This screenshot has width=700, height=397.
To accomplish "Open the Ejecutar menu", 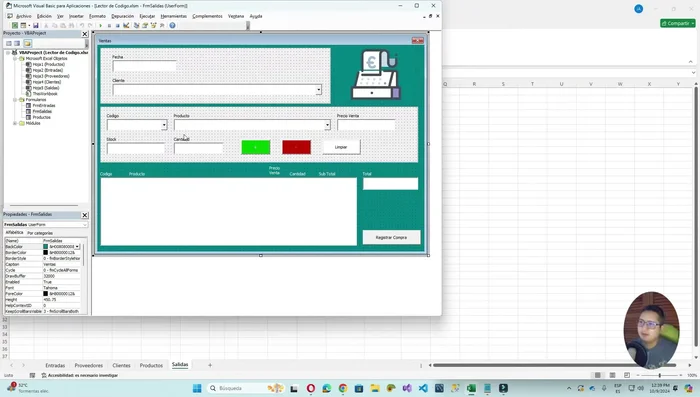I will [x=147, y=16].
